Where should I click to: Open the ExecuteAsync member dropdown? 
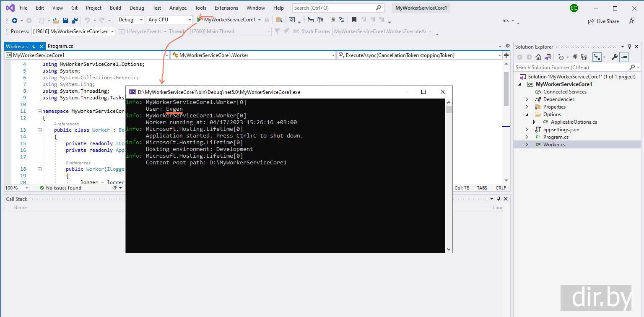coord(420,55)
